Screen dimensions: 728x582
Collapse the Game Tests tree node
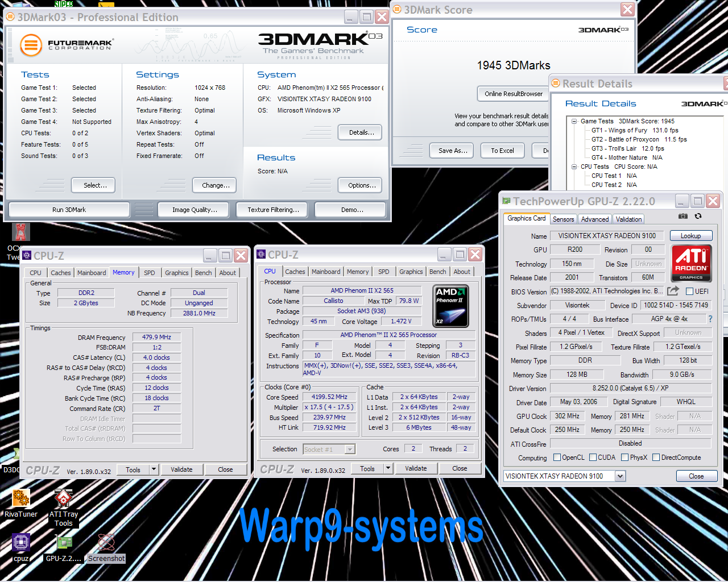(x=574, y=121)
